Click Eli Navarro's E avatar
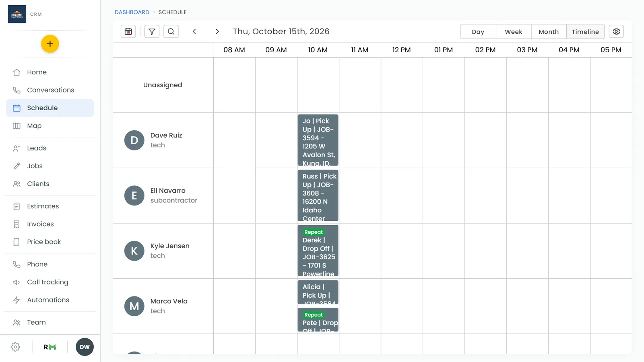This screenshot has height=362, width=644. click(134, 195)
